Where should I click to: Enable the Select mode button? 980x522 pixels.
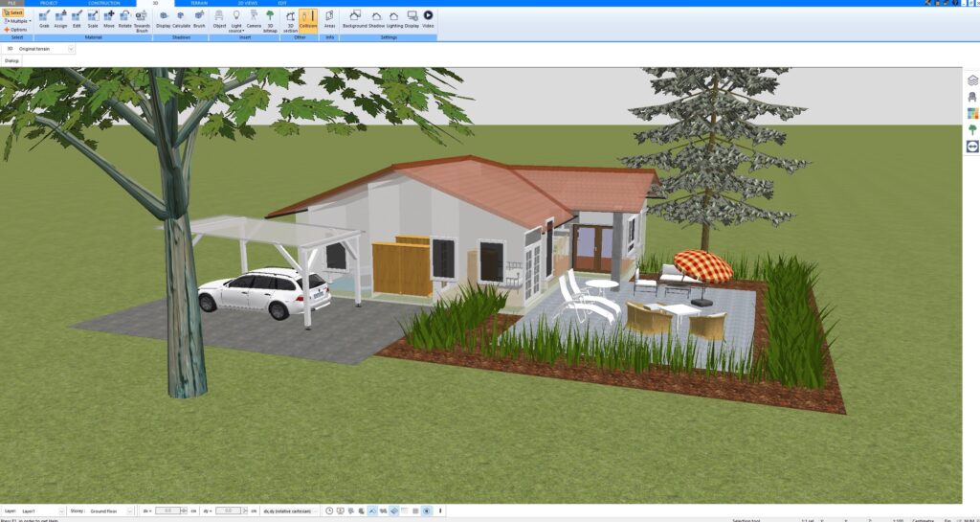click(x=13, y=12)
